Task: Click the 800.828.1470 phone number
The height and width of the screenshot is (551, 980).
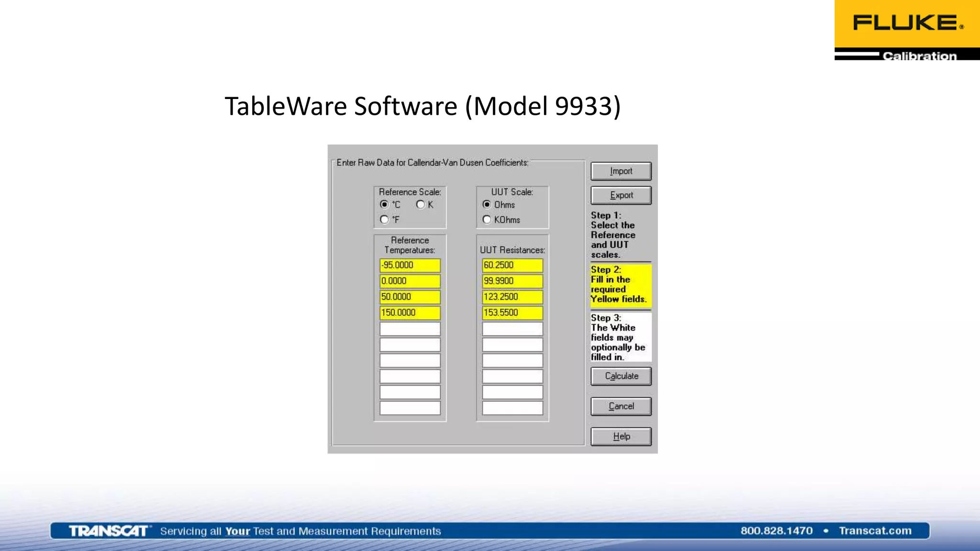Action: [777, 531]
